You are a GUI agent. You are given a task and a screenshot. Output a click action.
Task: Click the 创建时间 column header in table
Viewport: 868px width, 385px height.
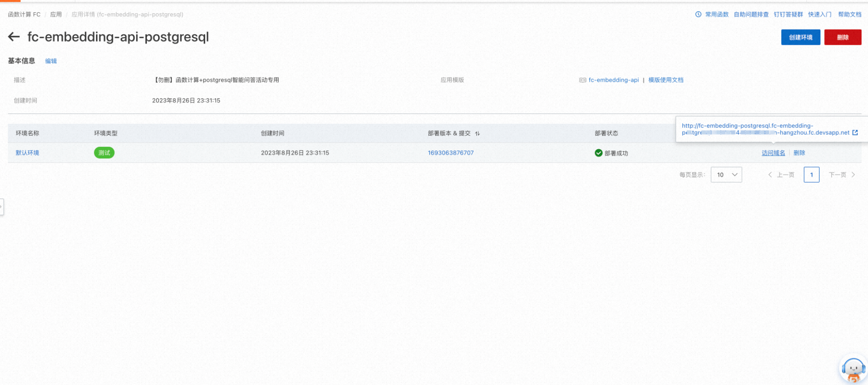pos(273,134)
